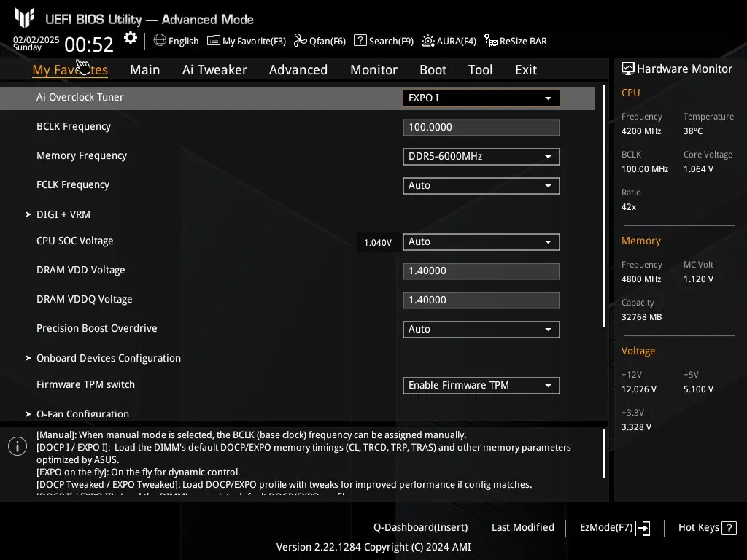This screenshot has width=747, height=560.
Task: Click the 3.328 V reading
Action: 636,427
